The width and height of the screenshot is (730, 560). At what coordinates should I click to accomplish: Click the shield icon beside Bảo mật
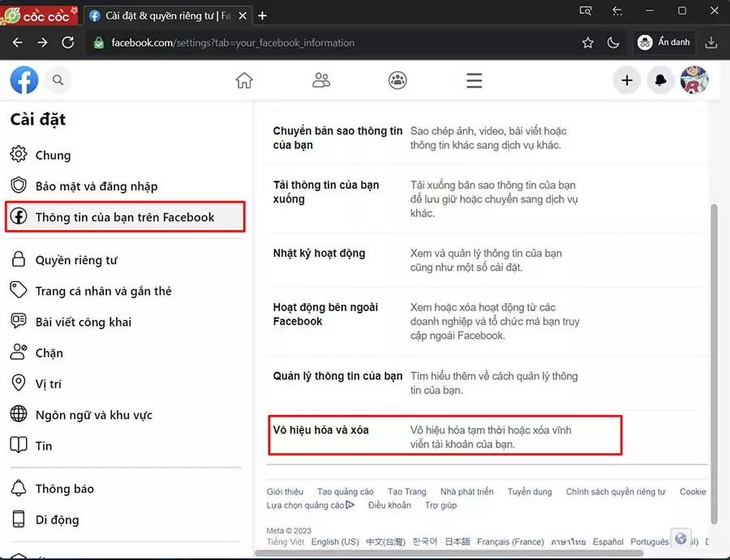[x=19, y=185]
